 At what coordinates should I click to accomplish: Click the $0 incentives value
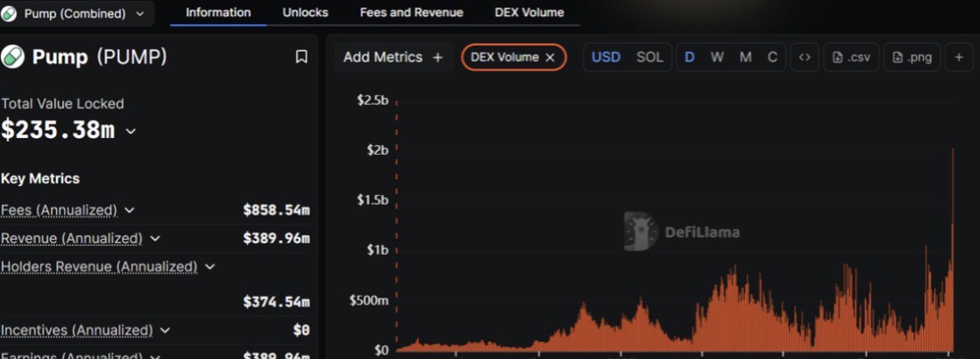click(301, 330)
